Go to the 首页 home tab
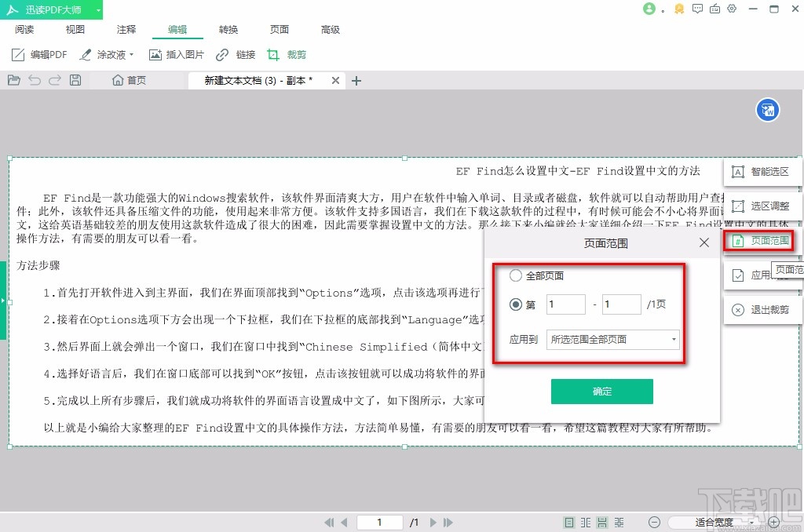The width and height of the screenshot is (804, 532). [x=130, y=80]
